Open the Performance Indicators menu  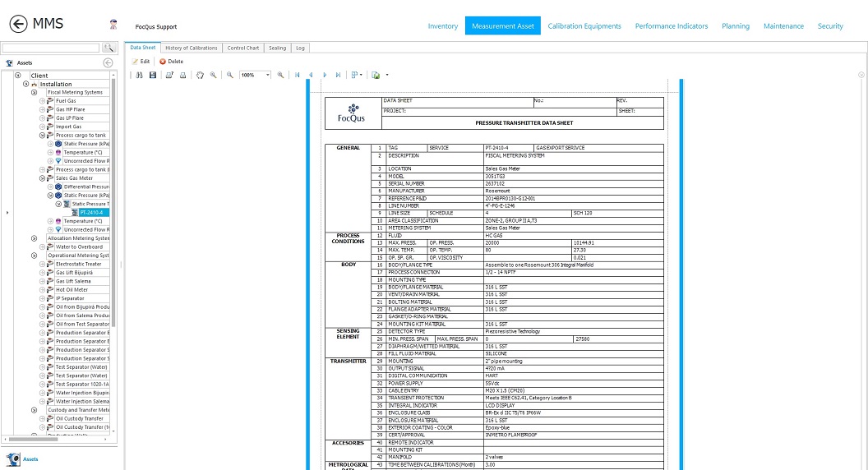[x=671, y=26]
